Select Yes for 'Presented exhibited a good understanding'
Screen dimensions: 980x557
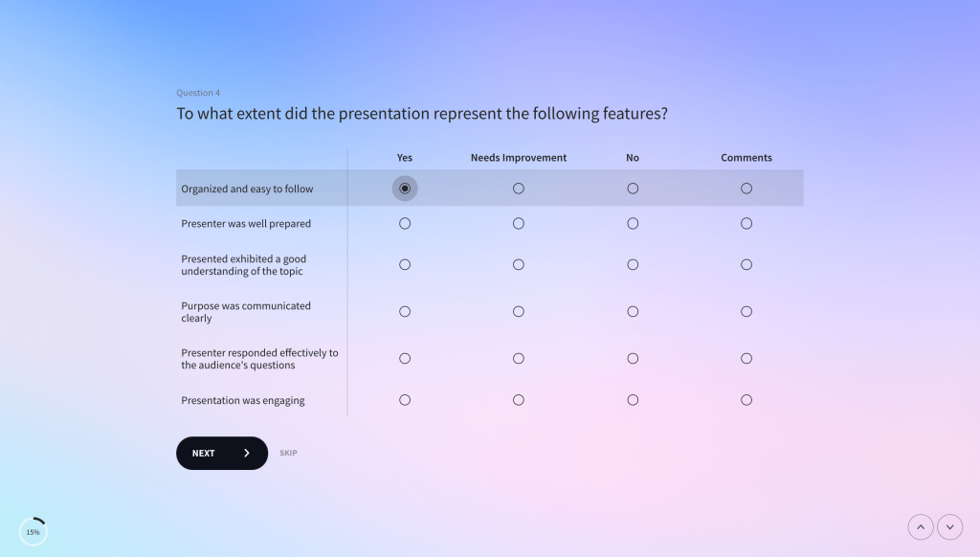[405, 264]
